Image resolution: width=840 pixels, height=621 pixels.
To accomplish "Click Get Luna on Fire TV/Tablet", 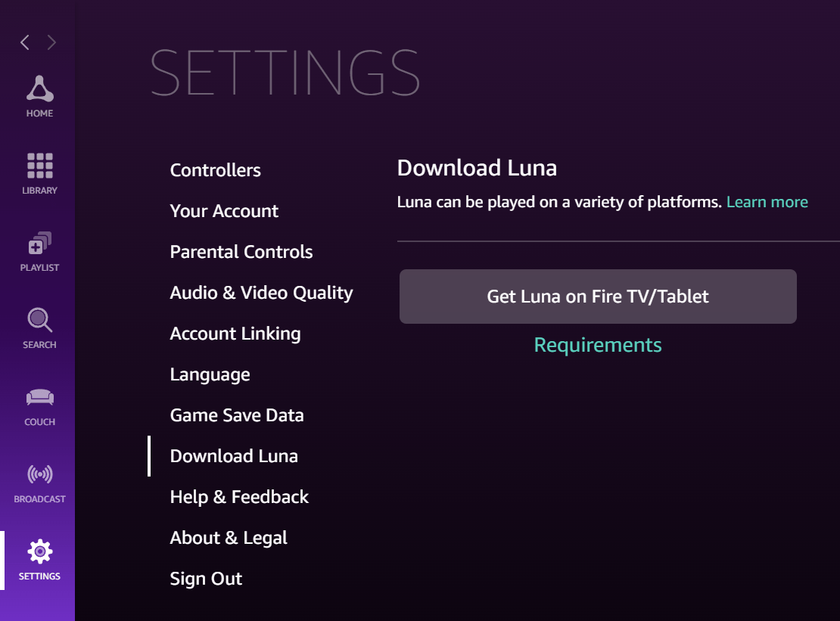I will [x=598, y=296].
